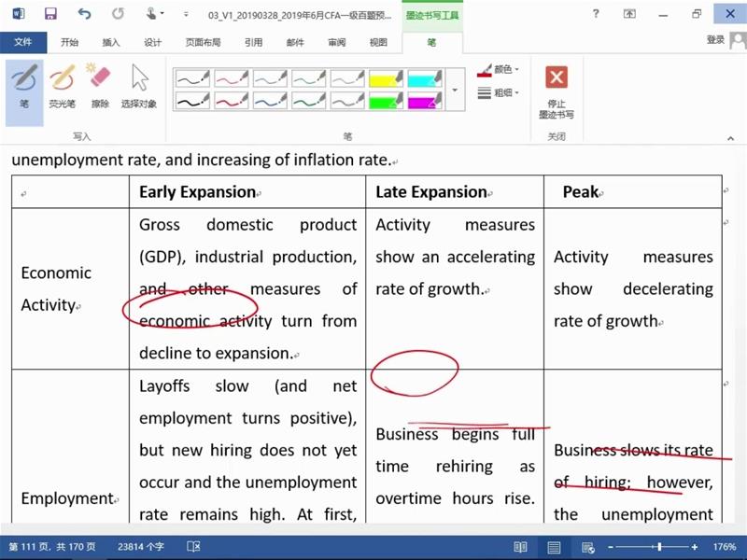The width and height of the screenshot is (747, 560).
Task: Save the document with the floppy disk icon
Action: (50, 13)
